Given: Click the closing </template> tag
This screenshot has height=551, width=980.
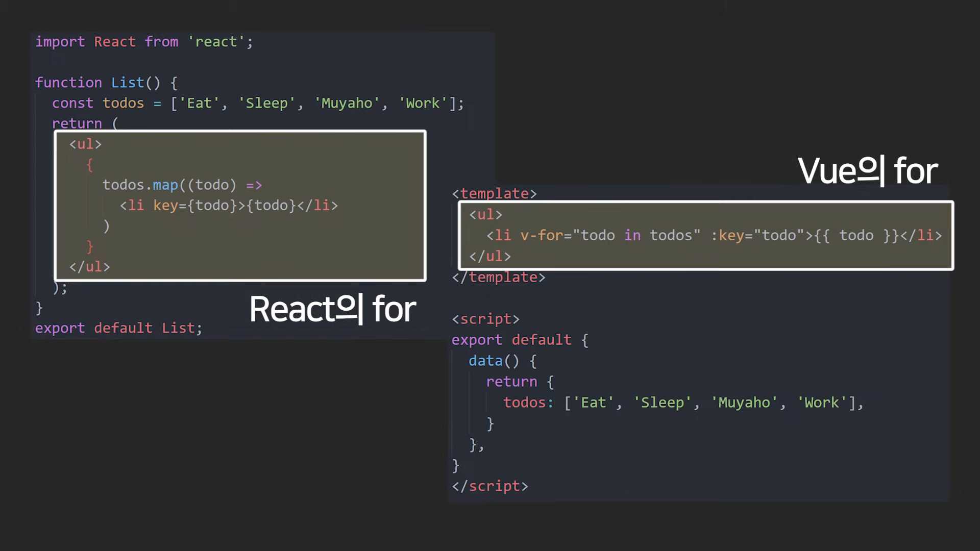Looking at the screenshot, I should [498, 277].
